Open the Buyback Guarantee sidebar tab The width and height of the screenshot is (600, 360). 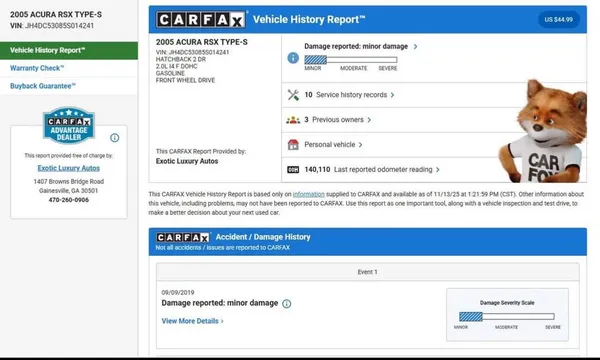[69, 86]
